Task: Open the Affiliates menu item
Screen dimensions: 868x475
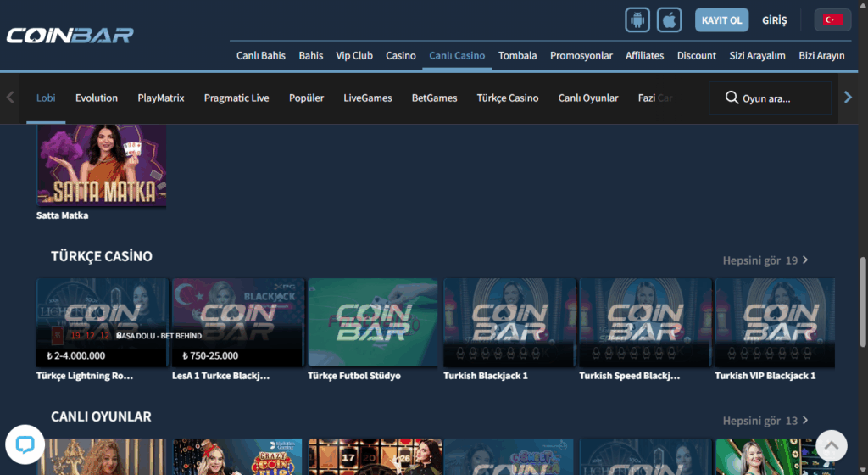Action: (x=644, y=55)
